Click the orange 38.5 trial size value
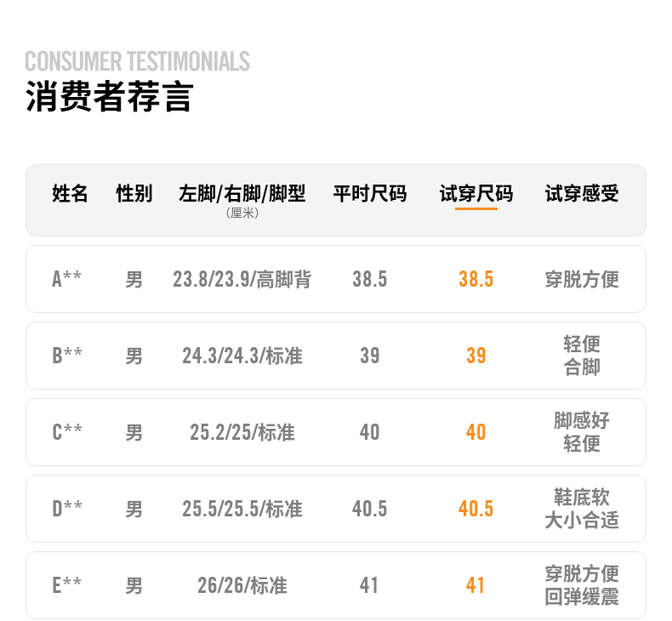 click(x=476, y=279)
